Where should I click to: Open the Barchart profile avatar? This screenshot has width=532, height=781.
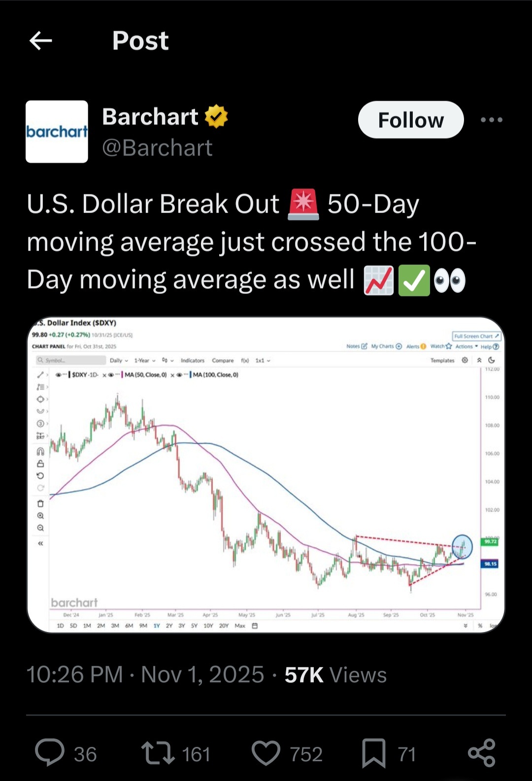coord(57,132)
